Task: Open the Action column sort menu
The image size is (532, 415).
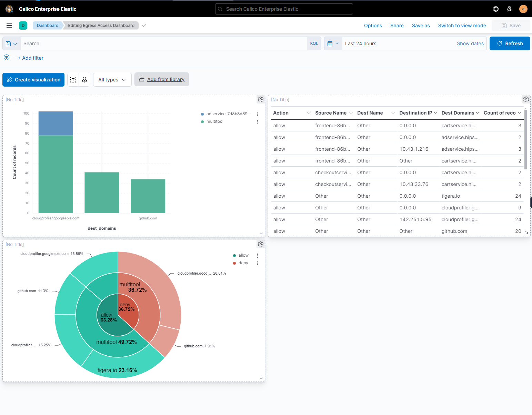Action: pyautogui.click(x=309, y=113)
